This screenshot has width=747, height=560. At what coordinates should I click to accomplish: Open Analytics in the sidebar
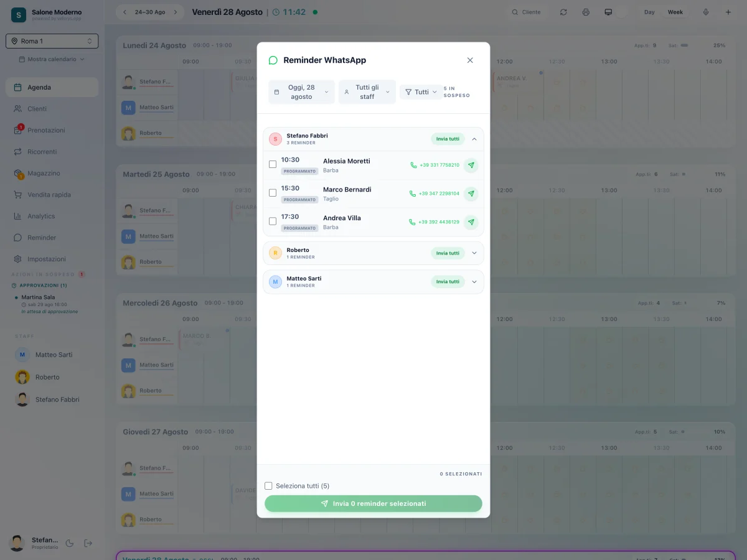[x=52, y=217]
